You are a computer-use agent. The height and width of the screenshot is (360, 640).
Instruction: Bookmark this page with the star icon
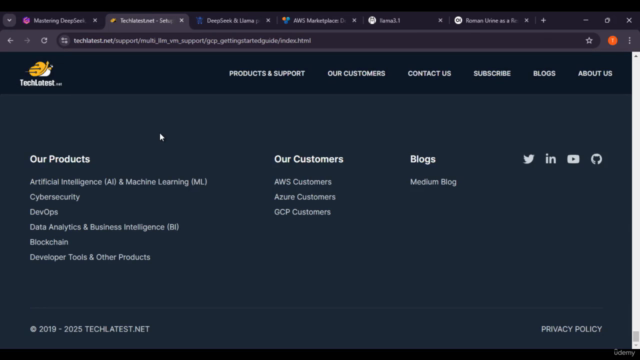589,40
